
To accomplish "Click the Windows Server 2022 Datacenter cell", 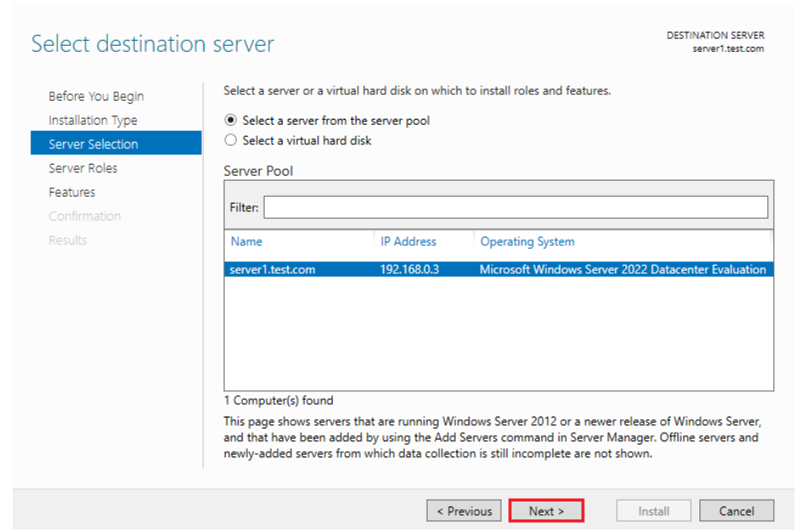I will pos(622,270).
